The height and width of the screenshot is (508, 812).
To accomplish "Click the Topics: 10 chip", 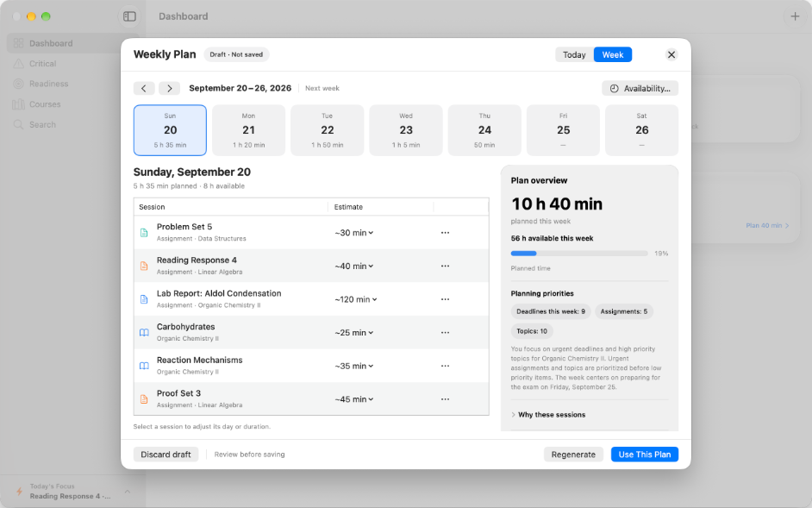I will [x=532, y=331].
